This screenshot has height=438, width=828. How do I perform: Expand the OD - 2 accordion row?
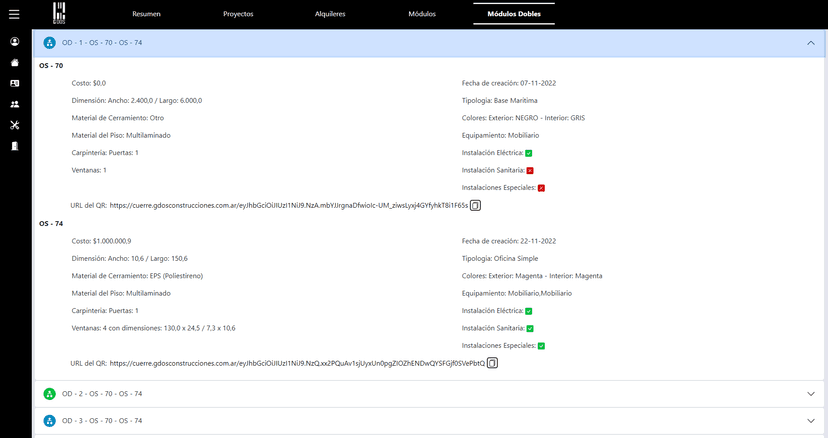[810, 394]
